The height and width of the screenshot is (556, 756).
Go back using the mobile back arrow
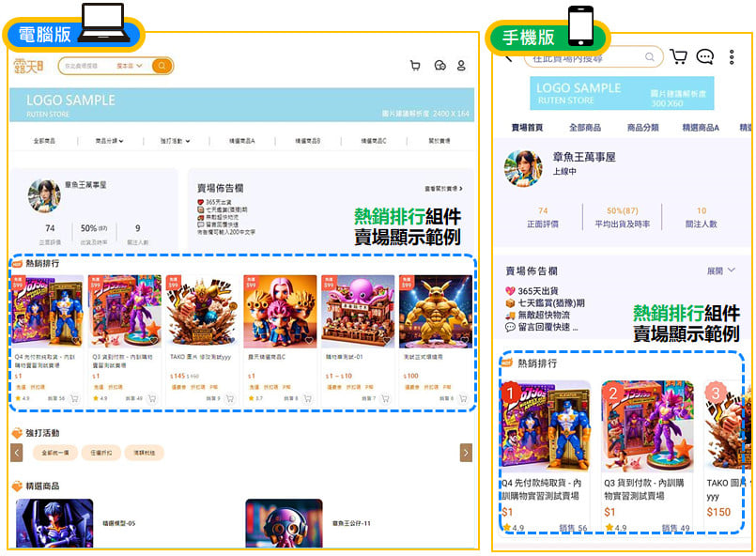509,57
